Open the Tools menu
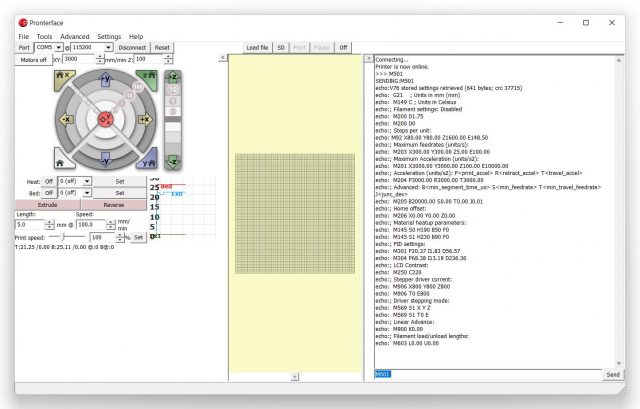Image resolution: width=640 pixels, height=409 pixels. [44, 36]
